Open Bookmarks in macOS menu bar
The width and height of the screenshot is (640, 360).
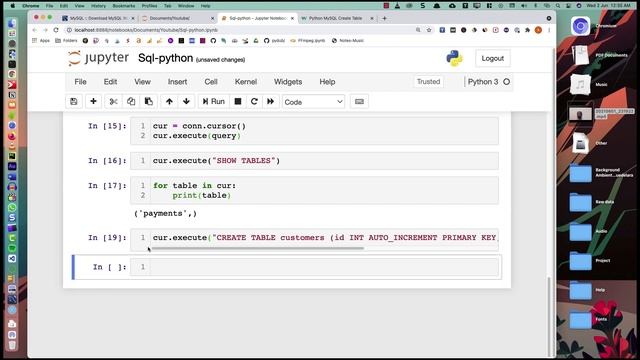(124, 6)
